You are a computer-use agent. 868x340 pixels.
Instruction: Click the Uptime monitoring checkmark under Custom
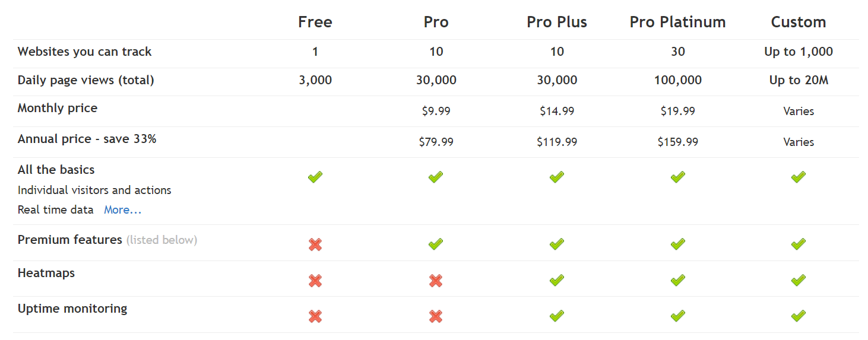click(x=799, y=315)
